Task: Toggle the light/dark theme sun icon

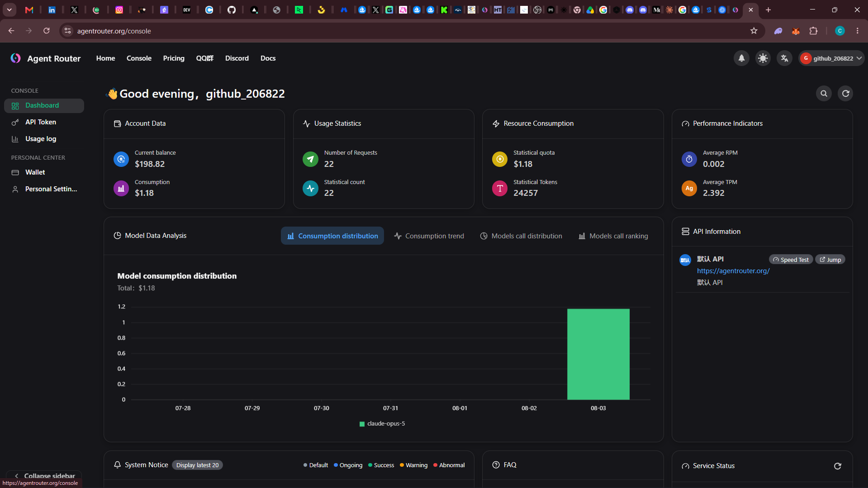Action: (763, 58)
